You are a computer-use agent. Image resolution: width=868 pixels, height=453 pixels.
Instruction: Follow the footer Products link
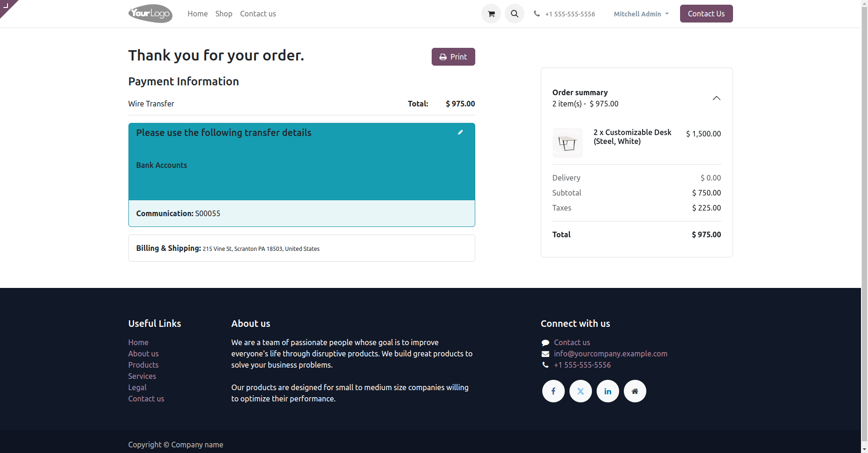(143, 365)
